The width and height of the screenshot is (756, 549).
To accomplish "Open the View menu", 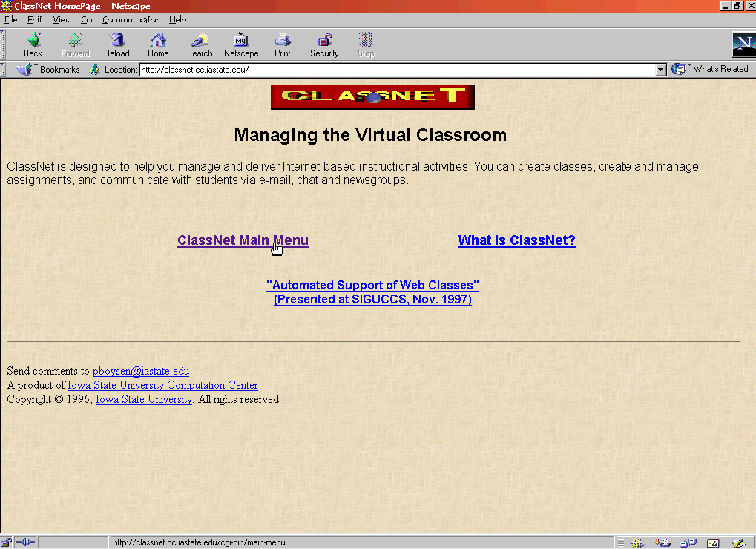I will pos(62,19).
